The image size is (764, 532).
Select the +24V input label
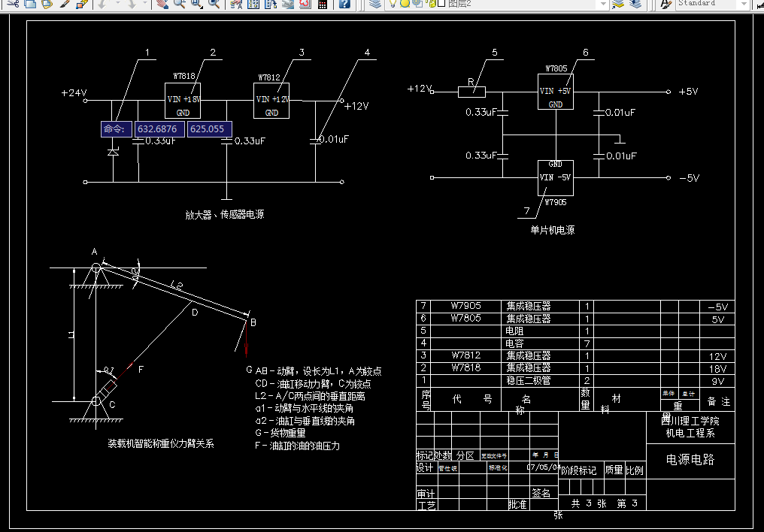coord(74,93)
